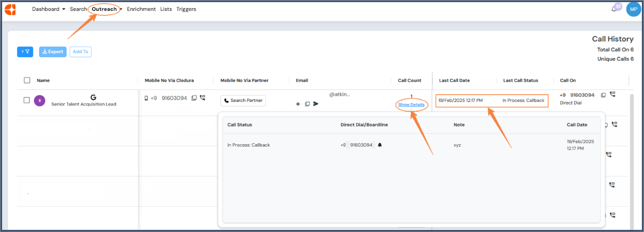
Task: Click the bell icon beside the Direct Dial number
Action: [380, 145]
